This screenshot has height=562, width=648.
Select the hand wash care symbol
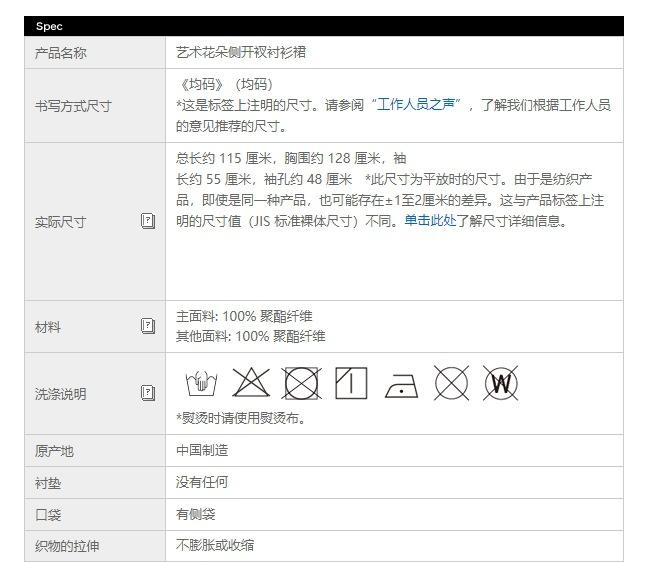click(x=201, y=383)
